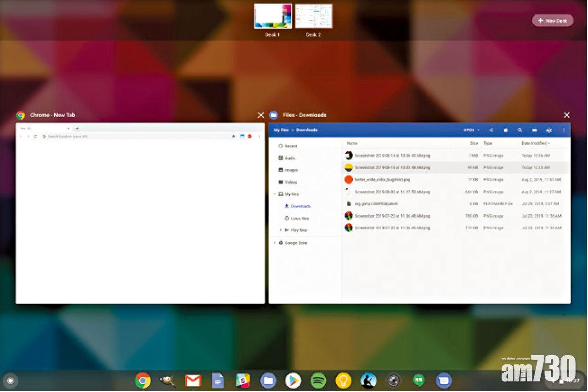
Task: Switch to Desk 2 thumbnail
Action: [x=313, y=17]
